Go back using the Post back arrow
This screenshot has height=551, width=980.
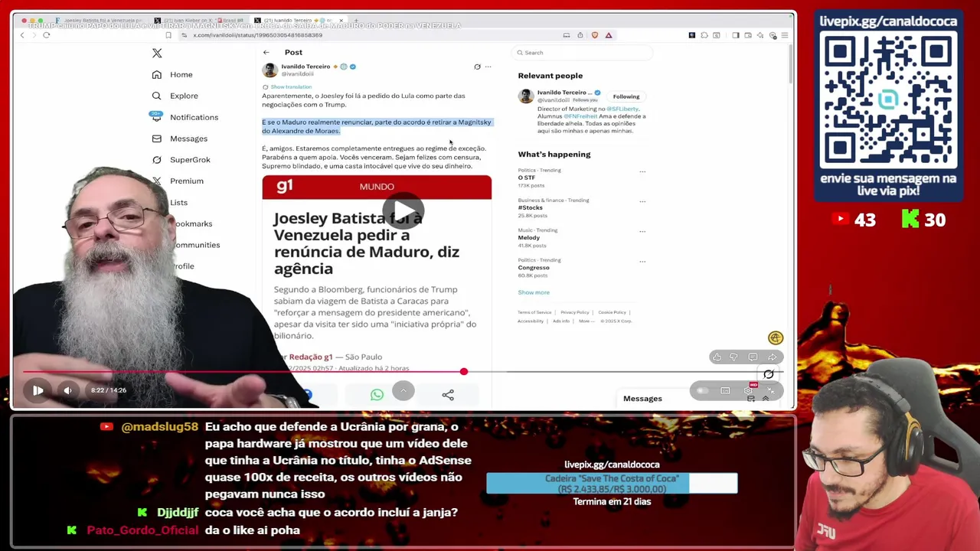tap(266, 52)
